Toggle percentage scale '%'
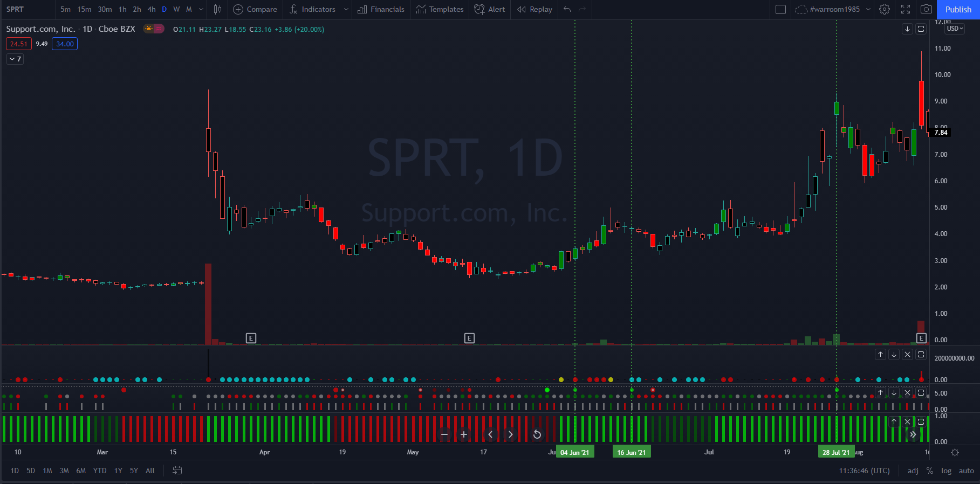The image size is (980, 484). coord(930,471)
